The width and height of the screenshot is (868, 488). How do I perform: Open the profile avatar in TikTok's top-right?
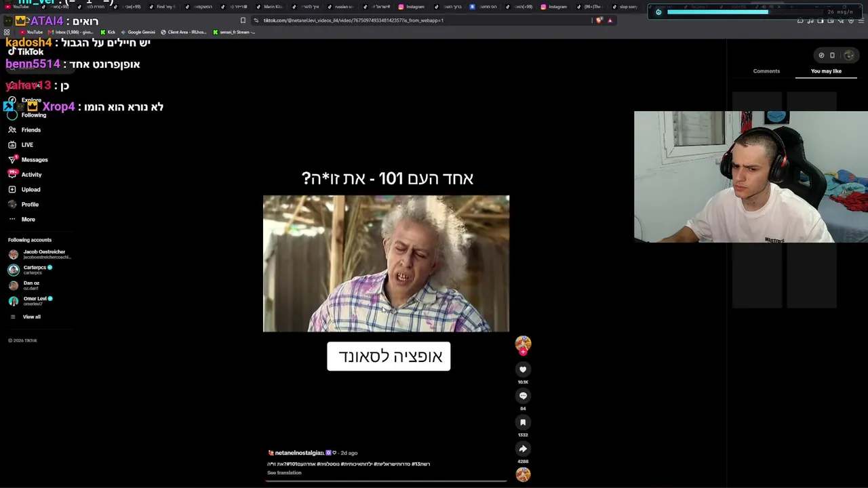(x=849, y=56)
